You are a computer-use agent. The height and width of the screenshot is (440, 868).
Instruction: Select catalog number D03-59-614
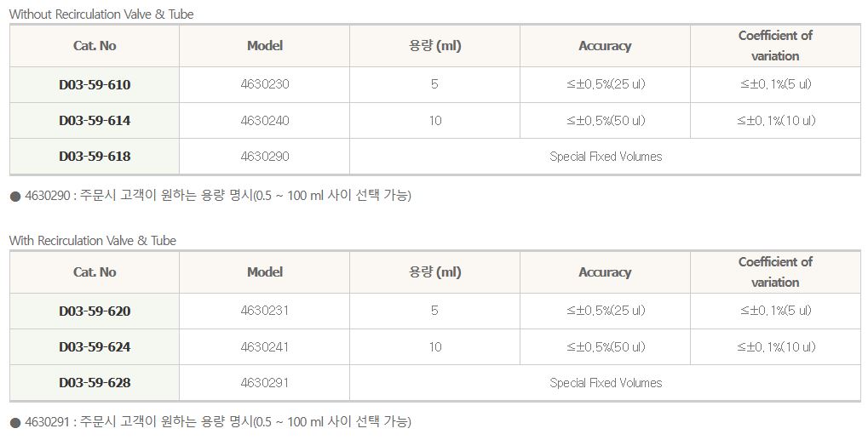(95, 121)
